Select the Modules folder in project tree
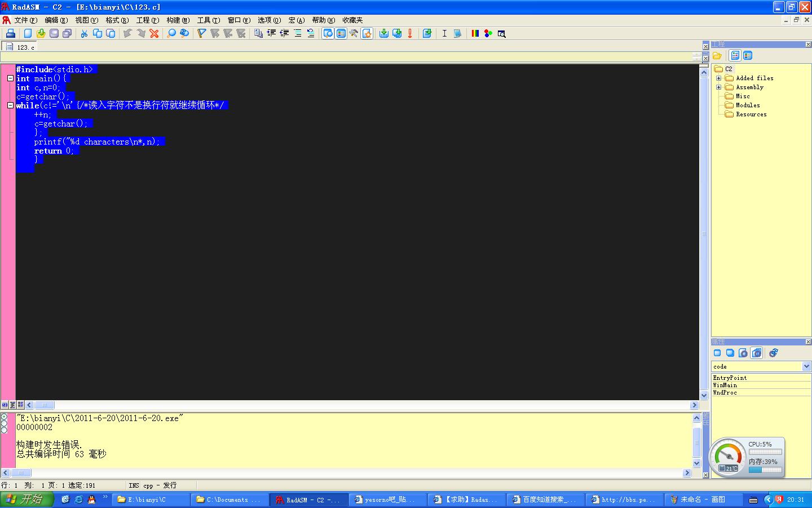Image resolution: width=812 pixels, height=508 pixels. 748,105
